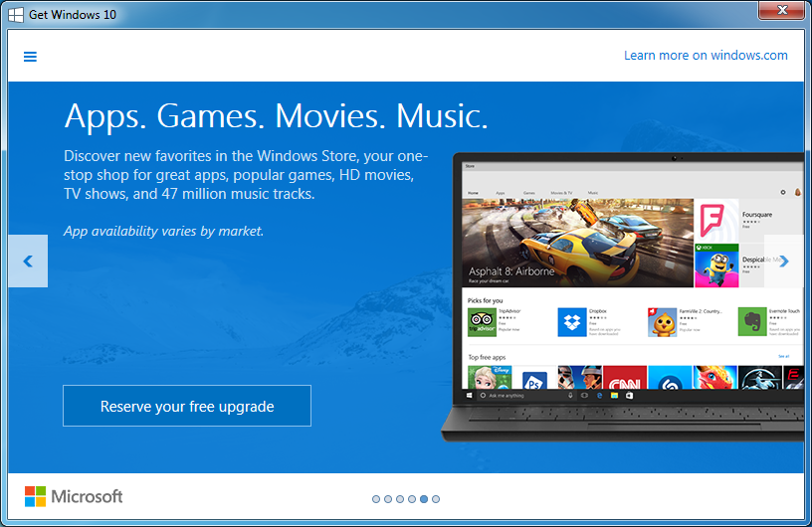This screenshot has width=812, height=527.
Task: Click the TripAdvisor owl icon
Action: (482, 322)
